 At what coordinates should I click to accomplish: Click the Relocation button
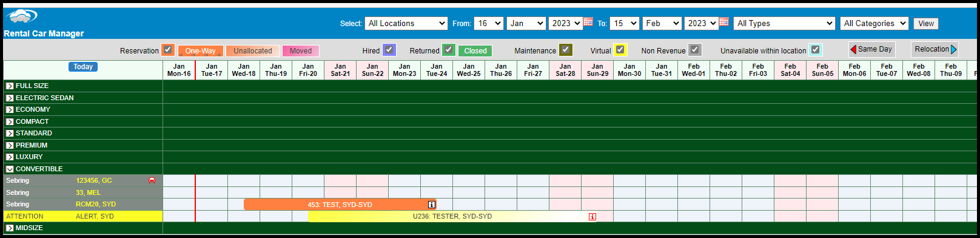935,49
